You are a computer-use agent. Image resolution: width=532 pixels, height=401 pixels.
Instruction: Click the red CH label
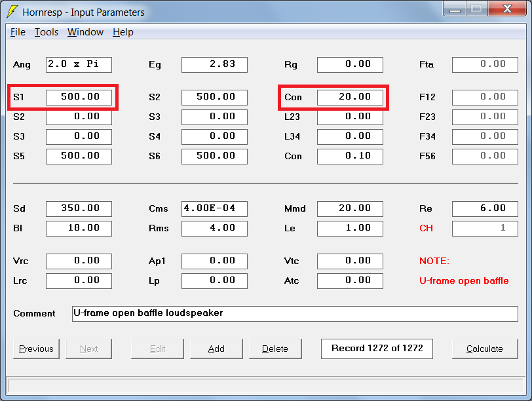point(426,228)
